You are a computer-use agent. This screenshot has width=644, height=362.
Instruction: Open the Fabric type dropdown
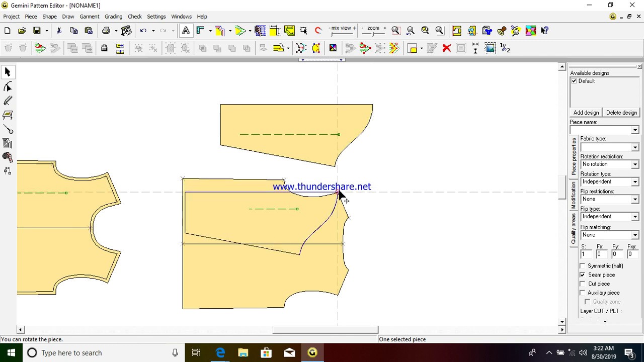click(x=635, y=147)
